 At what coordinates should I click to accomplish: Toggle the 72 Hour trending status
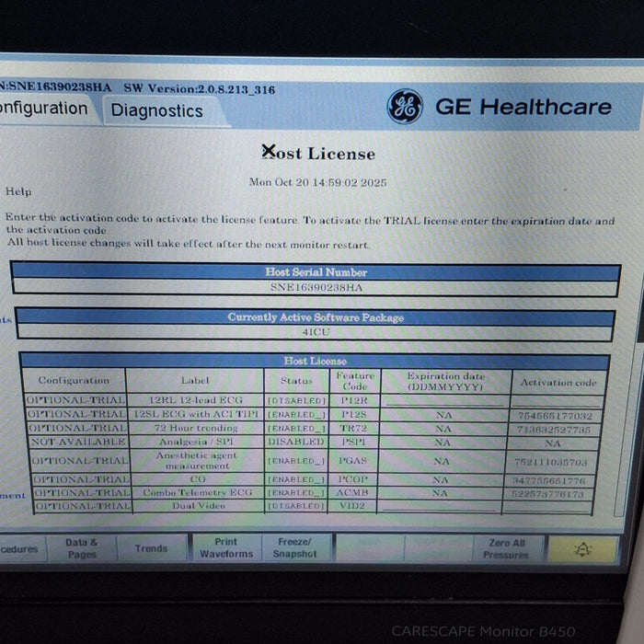point(296,429)
